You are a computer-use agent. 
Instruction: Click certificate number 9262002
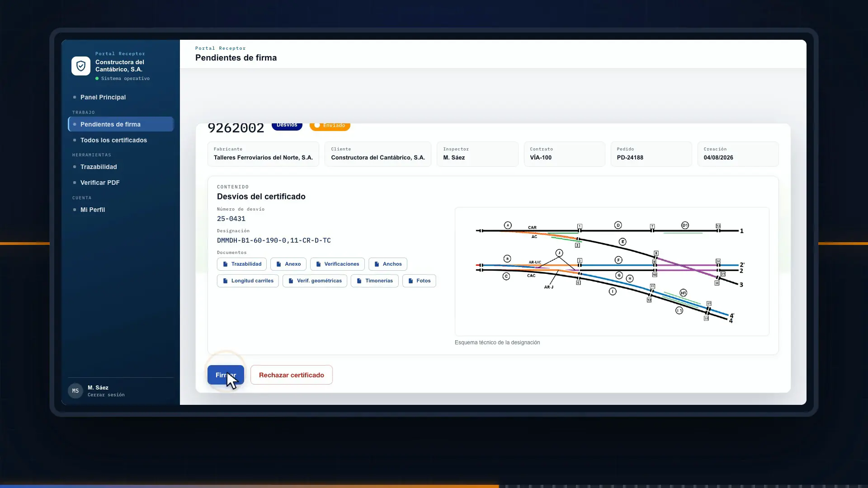tap(236, 128)
